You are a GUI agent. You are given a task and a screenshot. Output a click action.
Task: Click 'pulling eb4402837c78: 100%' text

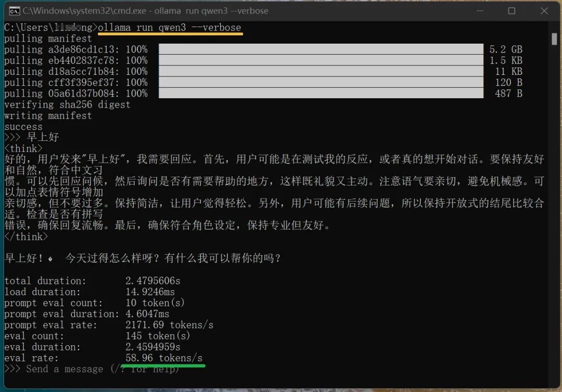point(76,60)
